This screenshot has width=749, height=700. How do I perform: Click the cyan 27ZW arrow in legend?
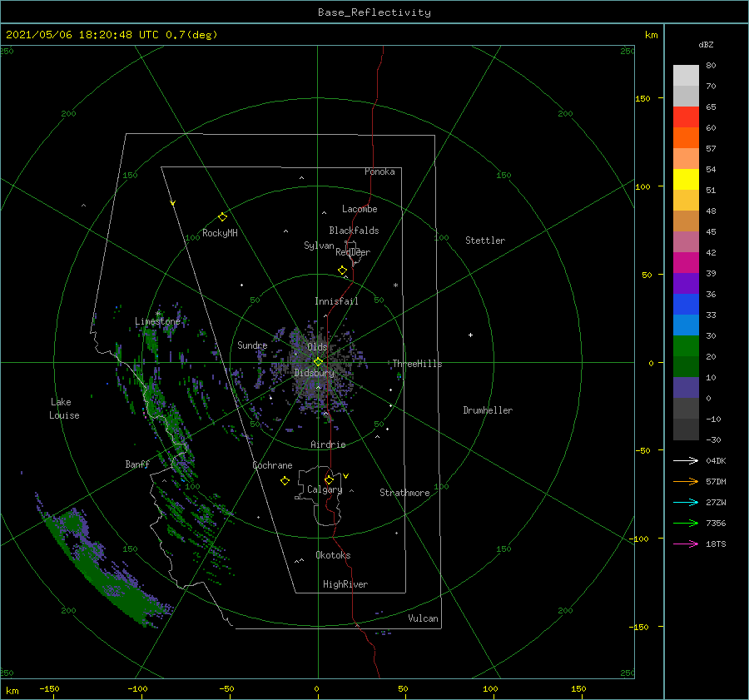coord(686,502)
